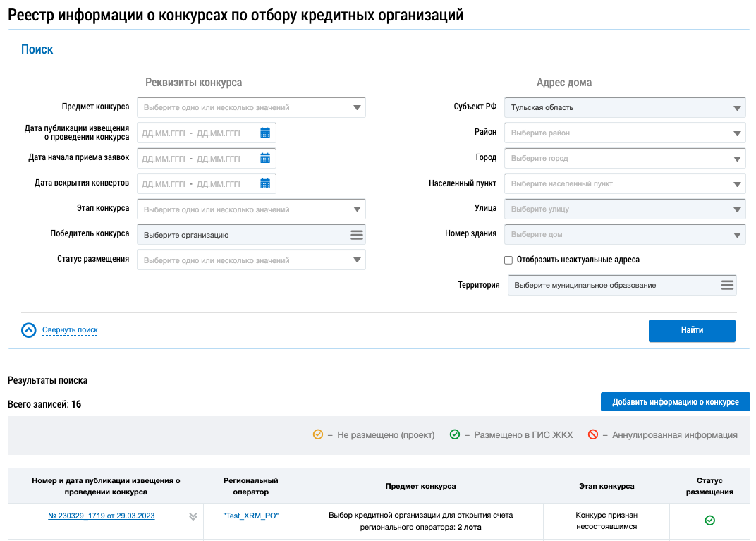Open calendar for Дата вскрытия конвертов
756x541 pixels.
pos(265,183)
